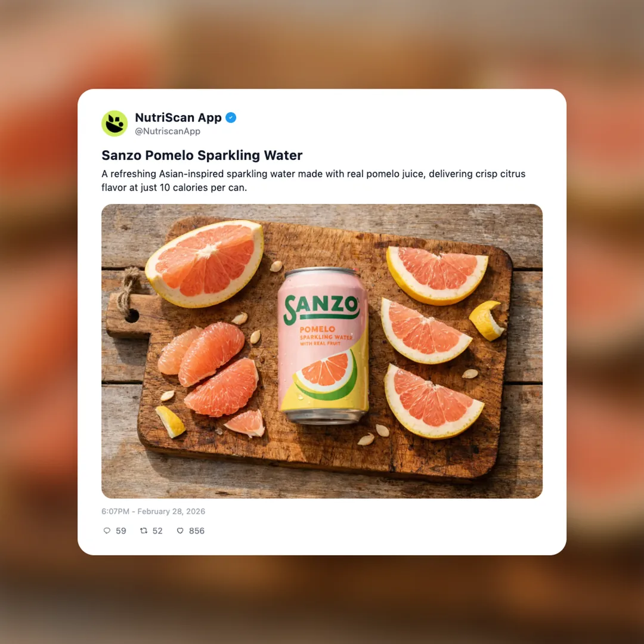Viewport: 644px width, 644px height.
Task: Click the Sanzo Pomelo Sparkling Water title
Action: pyautogui.click(x=202, y=155)
